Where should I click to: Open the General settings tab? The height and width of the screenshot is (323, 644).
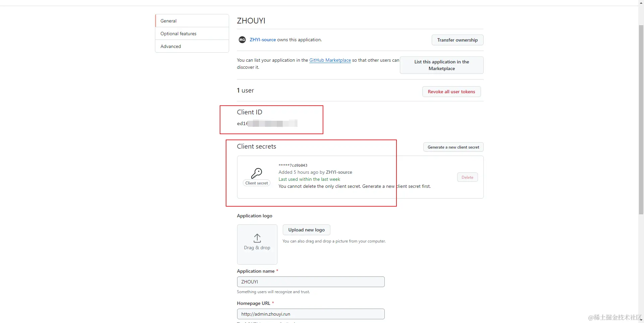(192, 21)
